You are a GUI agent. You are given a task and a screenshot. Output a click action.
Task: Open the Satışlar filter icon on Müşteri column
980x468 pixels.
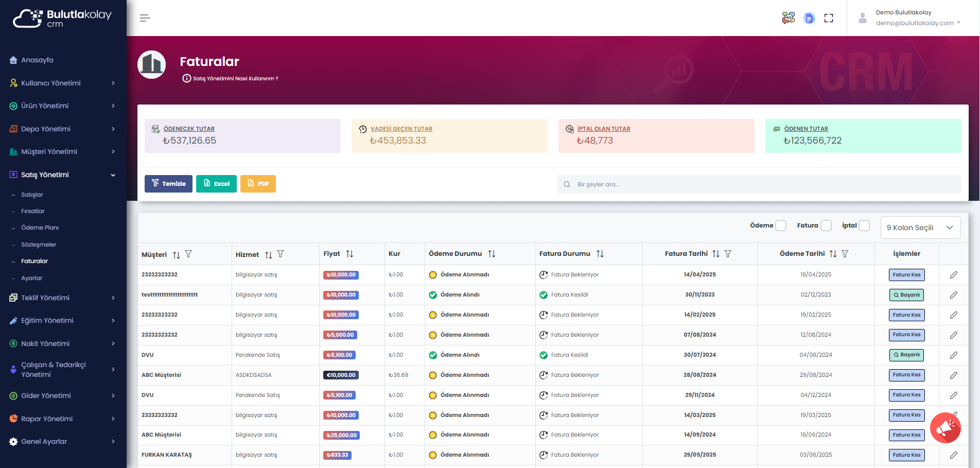coord(189,254)
